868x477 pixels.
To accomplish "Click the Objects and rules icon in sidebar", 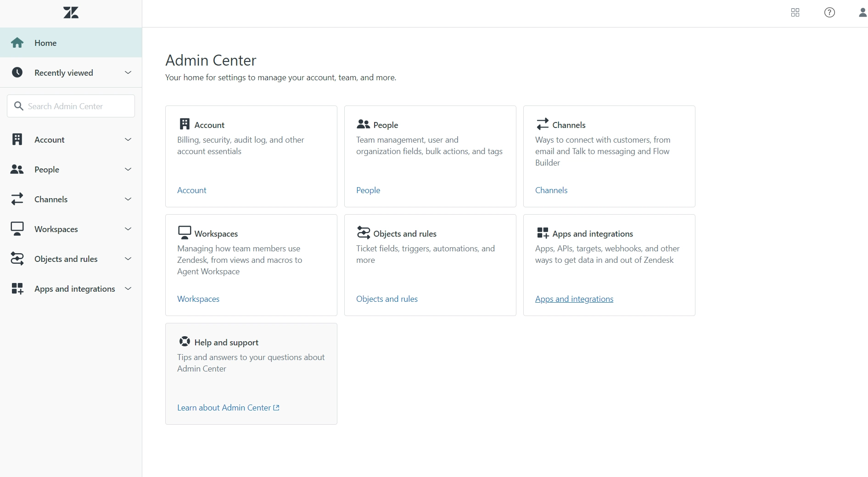I will point(17,259).
